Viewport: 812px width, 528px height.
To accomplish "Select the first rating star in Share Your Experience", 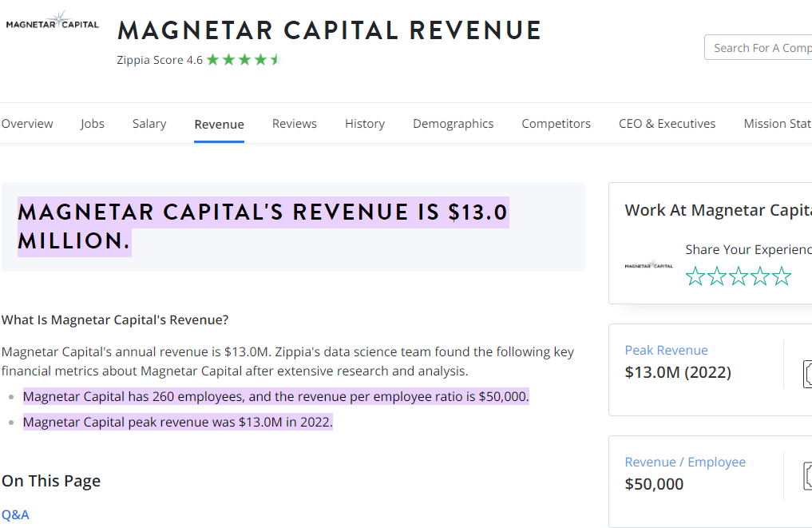I will 695,276.
